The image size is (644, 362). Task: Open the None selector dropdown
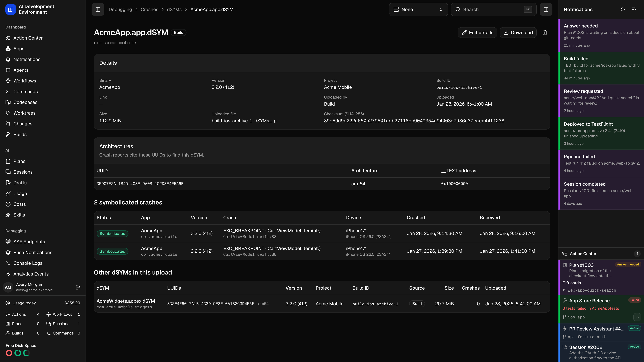pos(418,10)
